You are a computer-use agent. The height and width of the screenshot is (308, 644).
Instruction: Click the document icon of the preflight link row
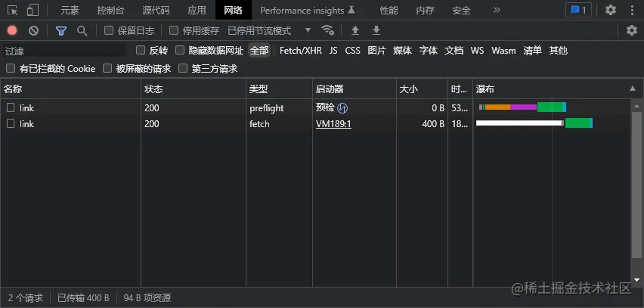point(11,107)
